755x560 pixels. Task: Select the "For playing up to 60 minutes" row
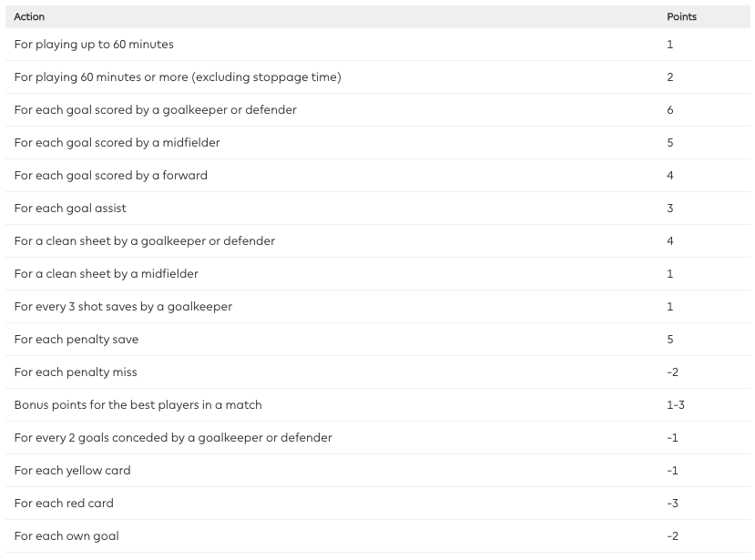tap(94, 45)
